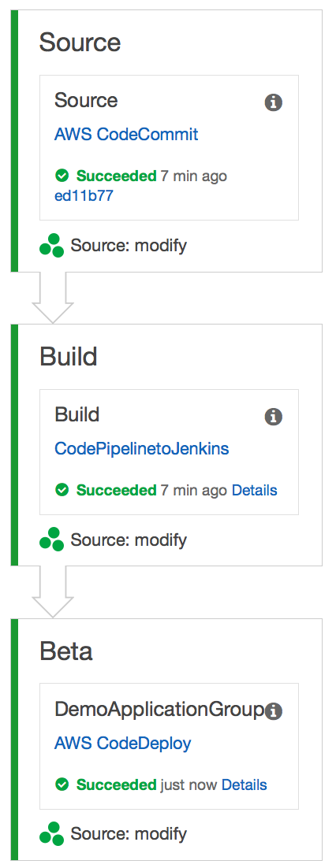
Task: Select the Source stage heading
Action: [x=80, y=42]
